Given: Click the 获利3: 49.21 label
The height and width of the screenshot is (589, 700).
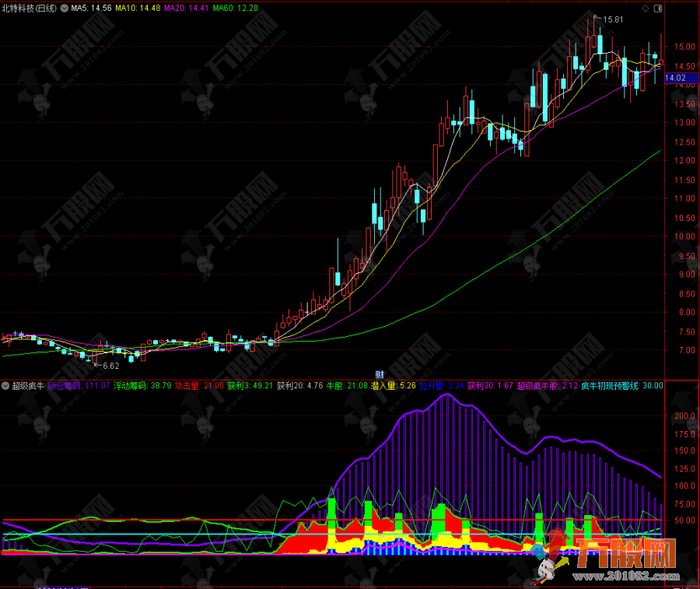Looking at the screenshot, I should point(250,386).
